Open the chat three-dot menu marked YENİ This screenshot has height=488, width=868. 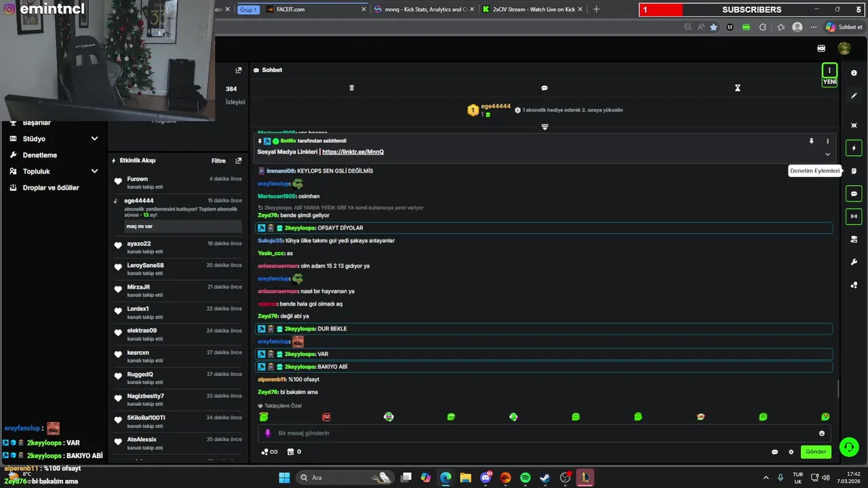829,70
